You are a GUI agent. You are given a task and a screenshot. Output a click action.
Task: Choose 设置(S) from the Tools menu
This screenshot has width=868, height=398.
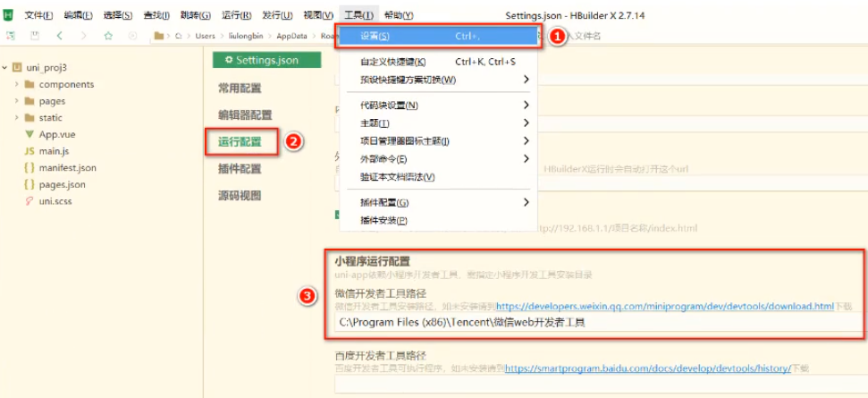click(438, 37)
